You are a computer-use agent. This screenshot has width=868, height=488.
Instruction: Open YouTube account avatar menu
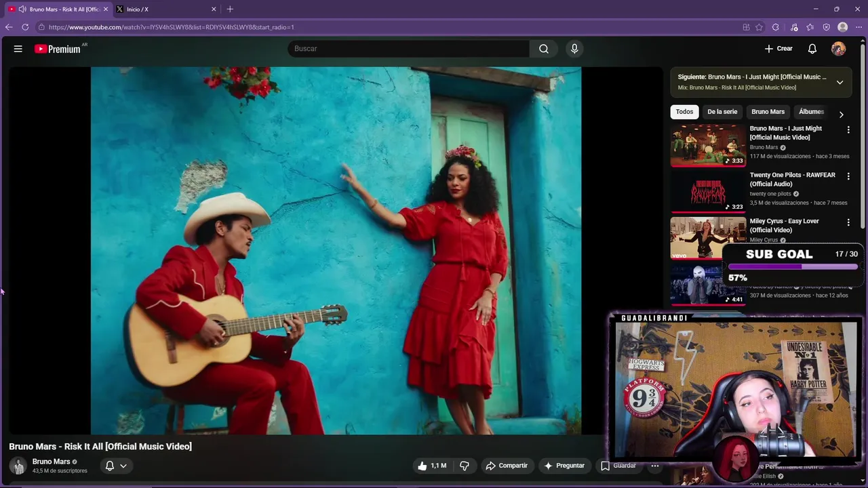(839, 49)
